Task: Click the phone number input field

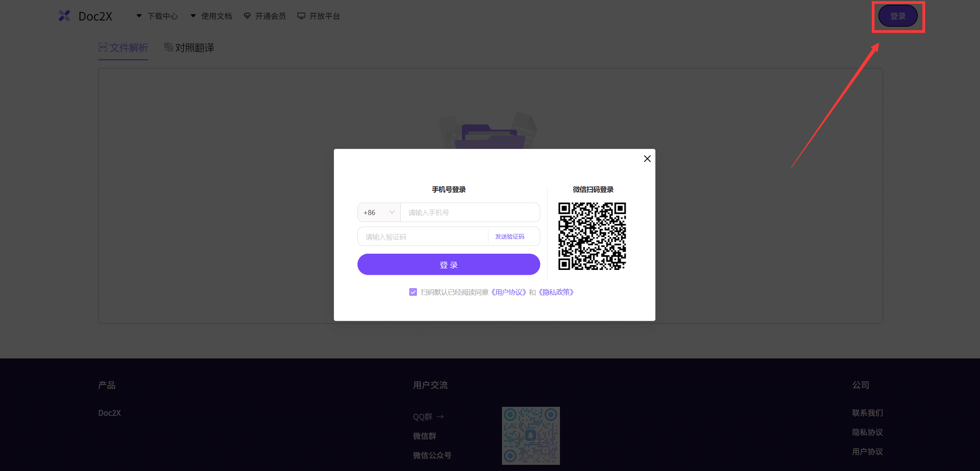Action: coord(470,212)
